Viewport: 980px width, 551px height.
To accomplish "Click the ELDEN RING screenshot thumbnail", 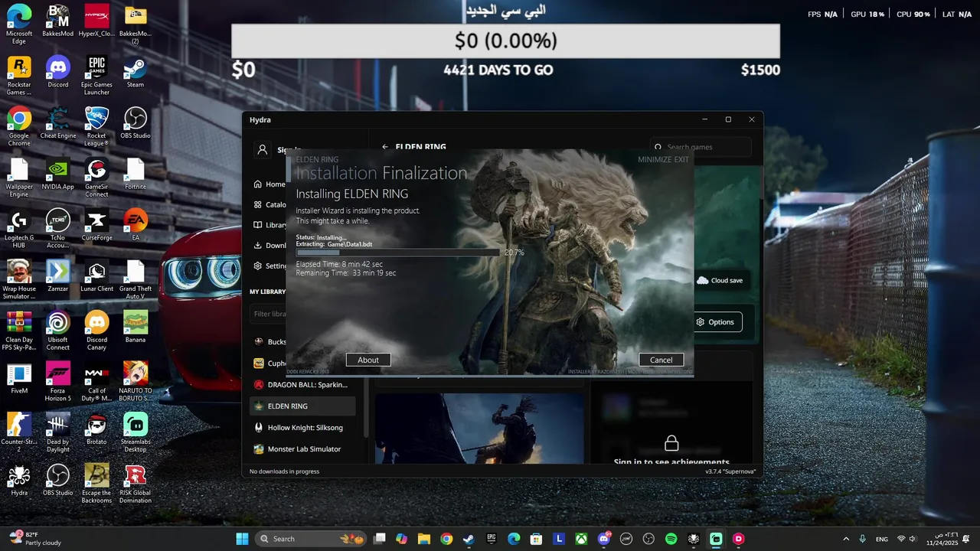I will coord(479,429).
